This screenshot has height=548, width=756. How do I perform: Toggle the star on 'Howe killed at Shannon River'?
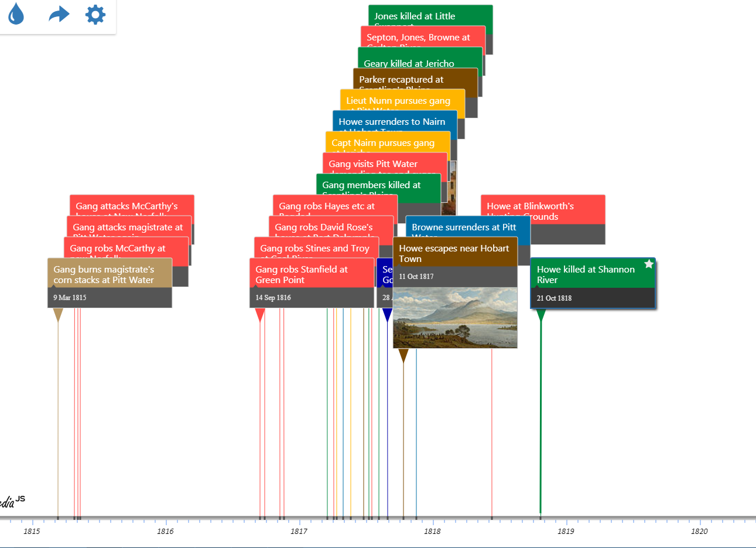click(x=648, y=264)
